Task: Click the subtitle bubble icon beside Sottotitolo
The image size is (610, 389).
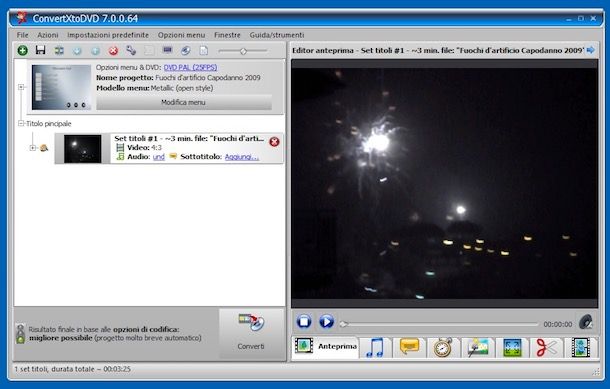Action: [x=173, y=156]
